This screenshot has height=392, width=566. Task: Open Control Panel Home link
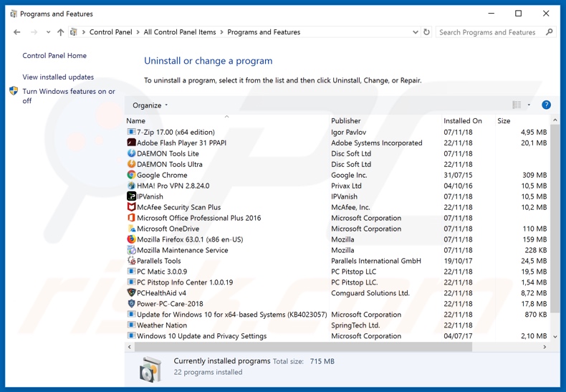tap(54, 56)
